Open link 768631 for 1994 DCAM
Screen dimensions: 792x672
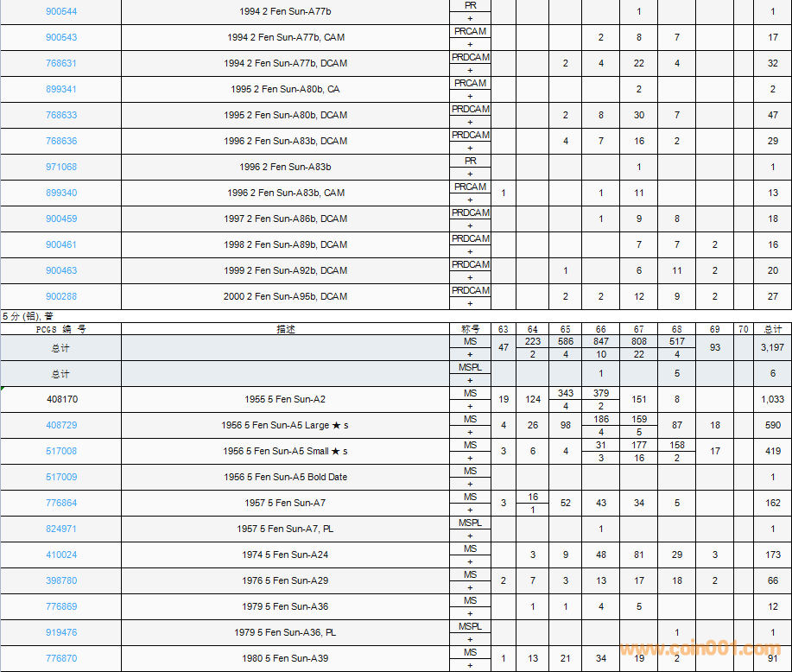click(61, 63)
